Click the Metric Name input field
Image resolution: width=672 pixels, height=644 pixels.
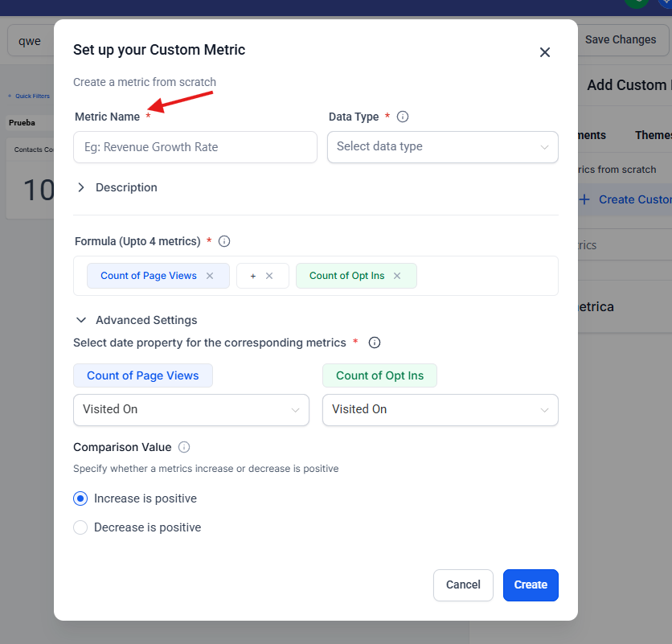(195, 147)
